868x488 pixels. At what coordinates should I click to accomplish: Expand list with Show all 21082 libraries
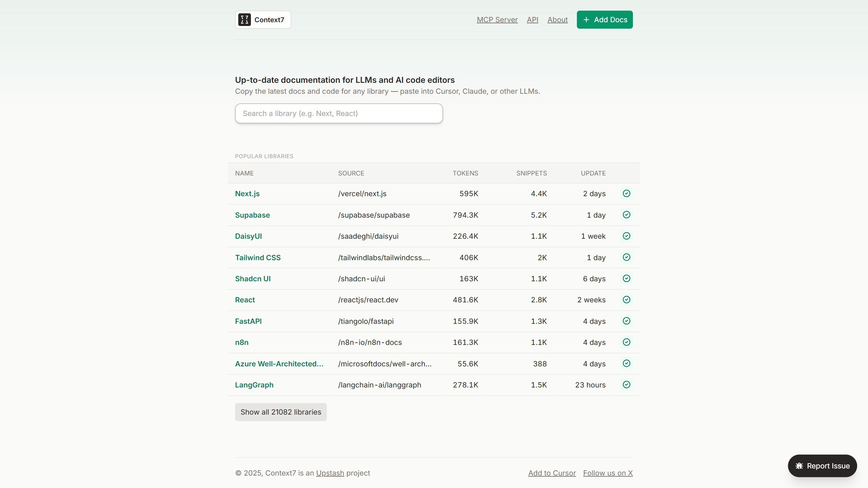point(281,412)
